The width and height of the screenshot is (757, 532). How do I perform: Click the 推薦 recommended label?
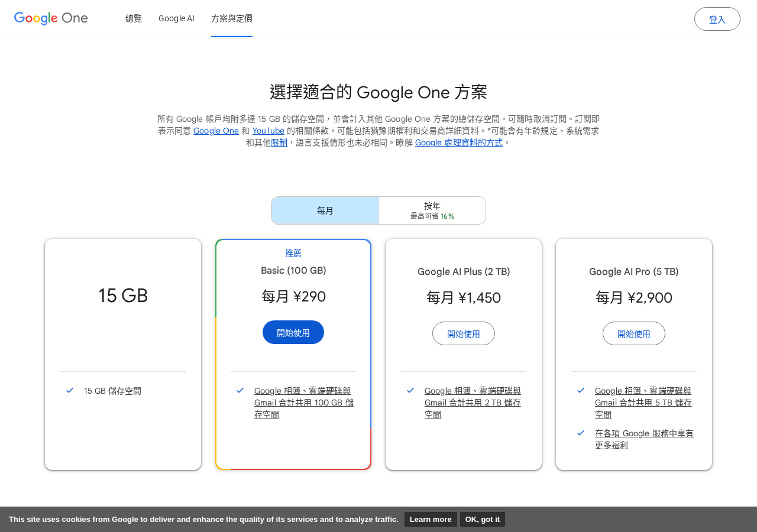tap(293, 253)
